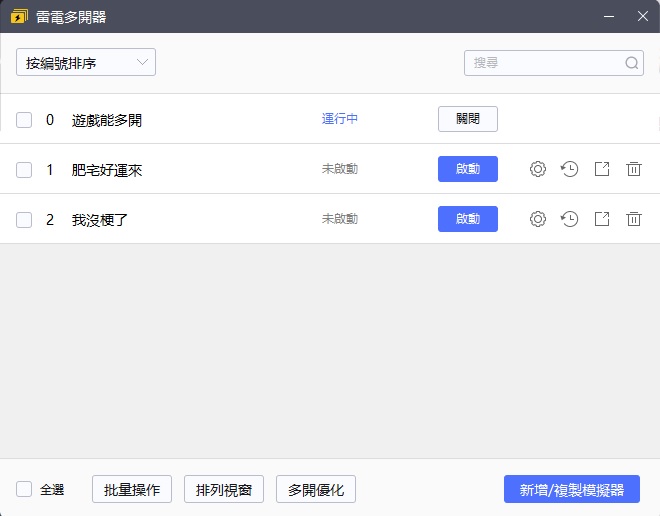Expand the 按編號排序 sort dropdown
This screenshot has width=660, height=516.
(x=86, y=62)
